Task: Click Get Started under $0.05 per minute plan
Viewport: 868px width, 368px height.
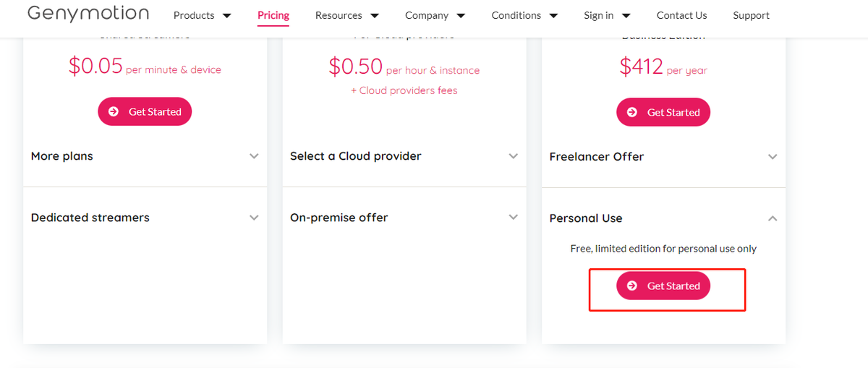Action: pyautogui.click(x=145, y=111)
